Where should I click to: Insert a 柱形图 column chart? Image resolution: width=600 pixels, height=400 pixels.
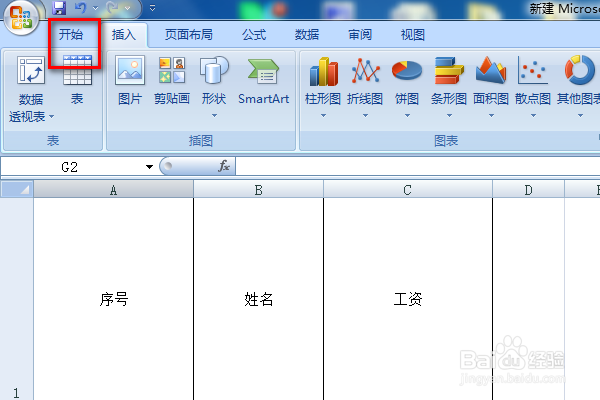pos(323,71)
